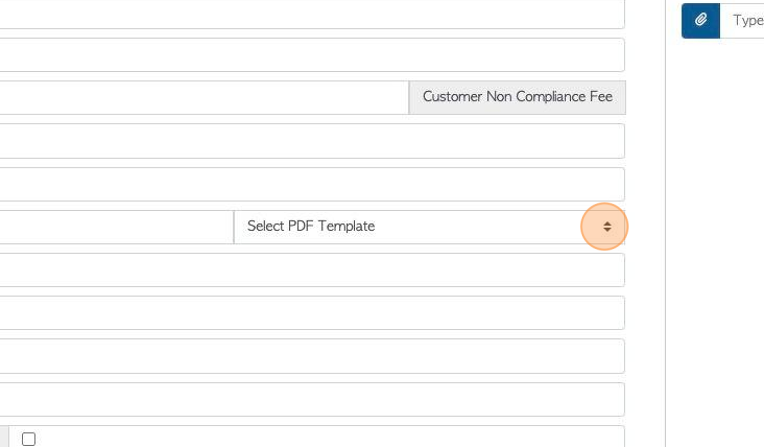Click the Customer Non Compliance Fee label
This screenshot has height=447, width=764.
[x=517, y=97]
